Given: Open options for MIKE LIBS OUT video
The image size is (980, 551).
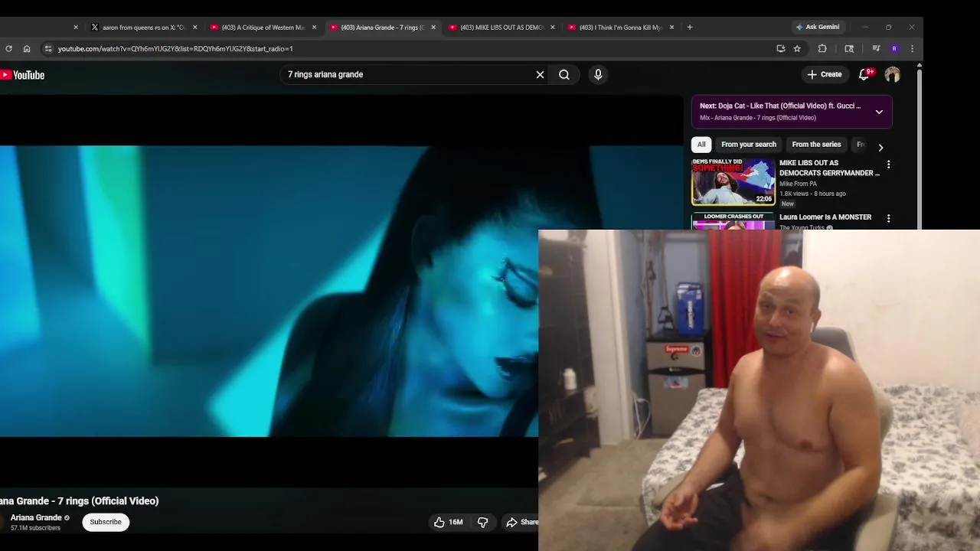Looking at the screenshot, I should point(888,165).
